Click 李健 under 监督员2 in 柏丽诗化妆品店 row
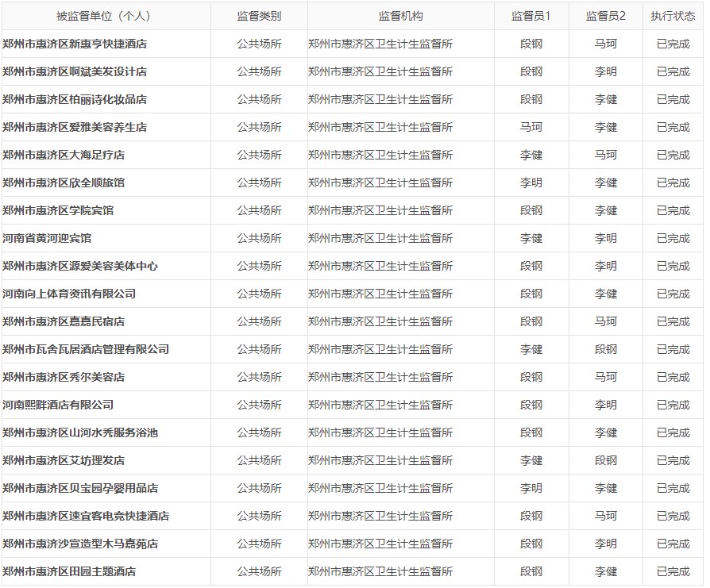The image size is (710, 588). 605,99
